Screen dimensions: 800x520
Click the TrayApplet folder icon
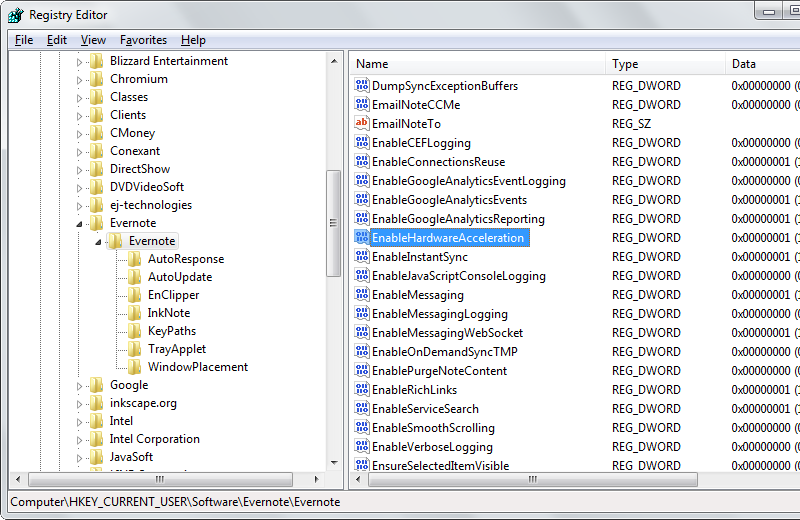pos(134,349)
